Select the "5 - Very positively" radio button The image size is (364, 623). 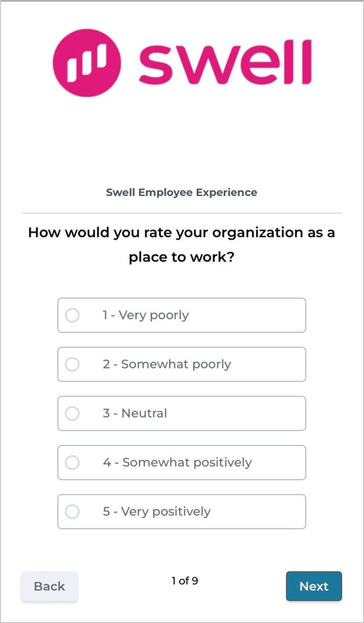(x=72, y=512)
